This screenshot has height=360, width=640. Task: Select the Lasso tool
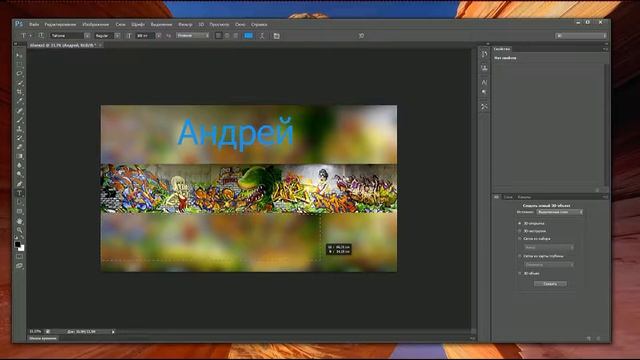coord(19,74)
